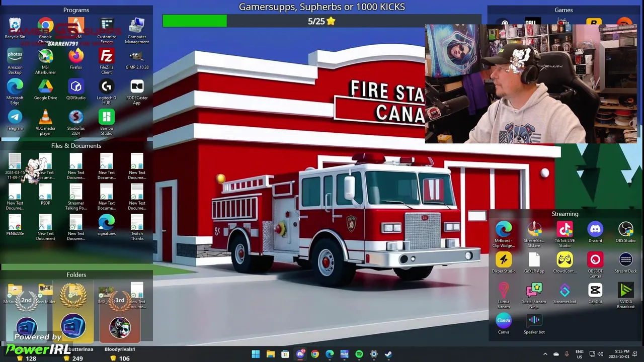The image size is (644, 362).
Task: Open Steam from the taskbar
Action: click(x=388, y=354)
